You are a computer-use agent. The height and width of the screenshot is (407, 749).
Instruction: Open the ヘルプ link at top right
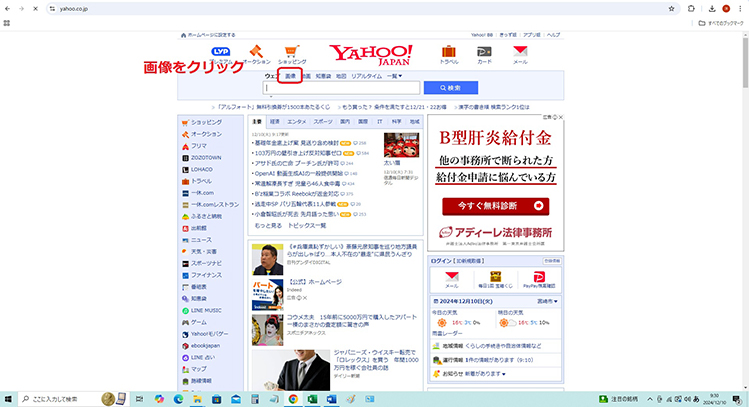[553, 35]
